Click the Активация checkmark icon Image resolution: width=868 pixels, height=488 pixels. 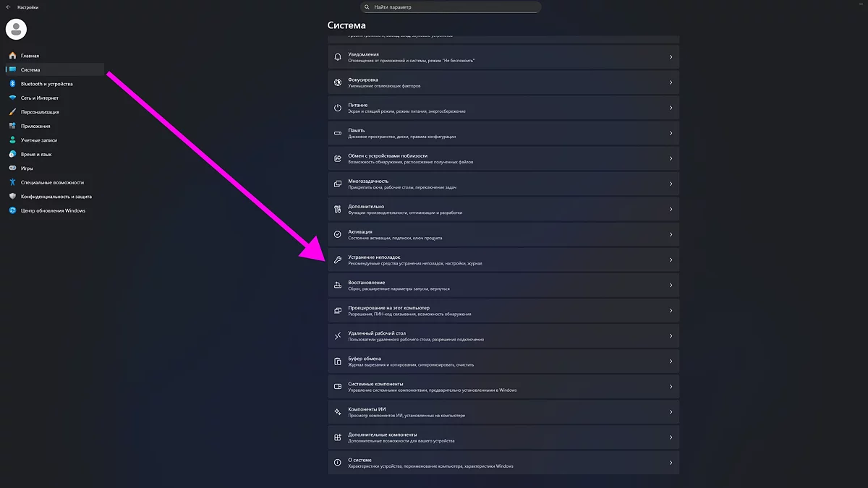click(338, 234)
